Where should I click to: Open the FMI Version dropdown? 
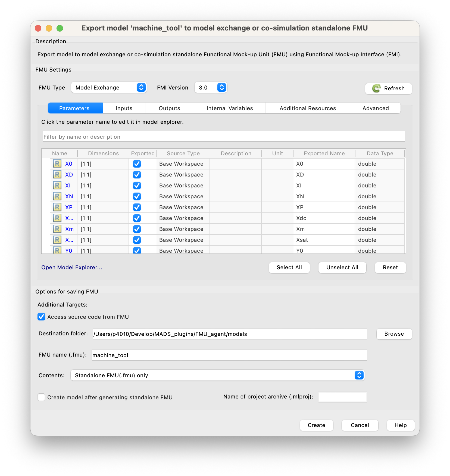point(211,88)
